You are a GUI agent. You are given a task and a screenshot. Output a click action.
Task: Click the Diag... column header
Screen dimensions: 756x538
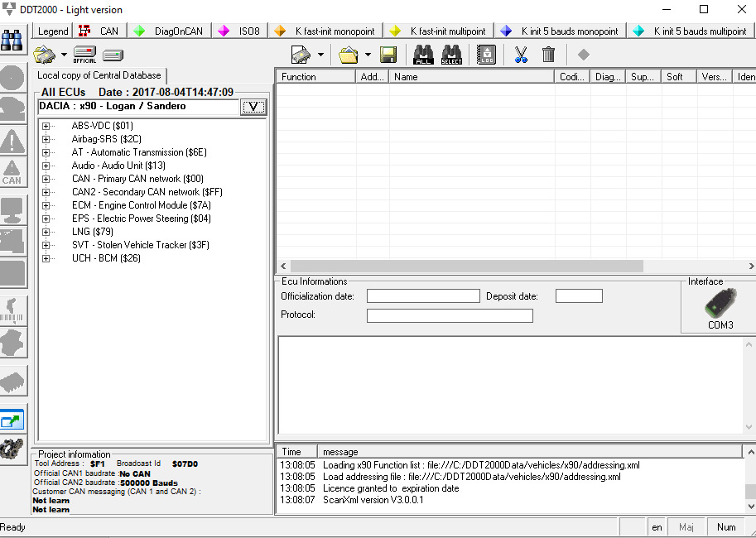(x=608, y=77)
